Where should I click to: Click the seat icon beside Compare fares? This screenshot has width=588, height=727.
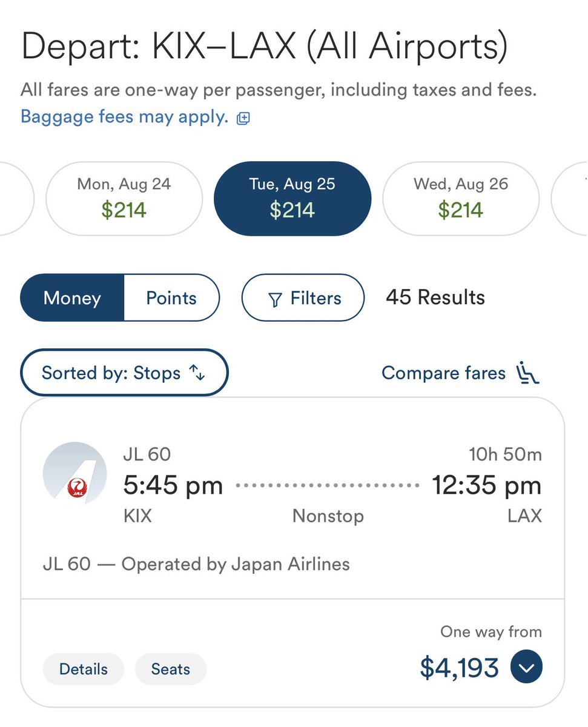(527, 373)
